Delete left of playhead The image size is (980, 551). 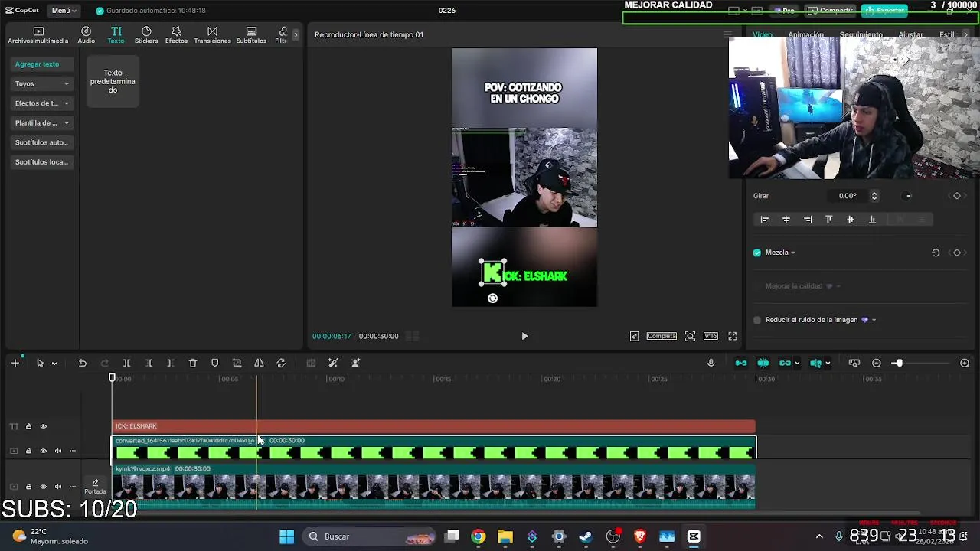point(149,363)
